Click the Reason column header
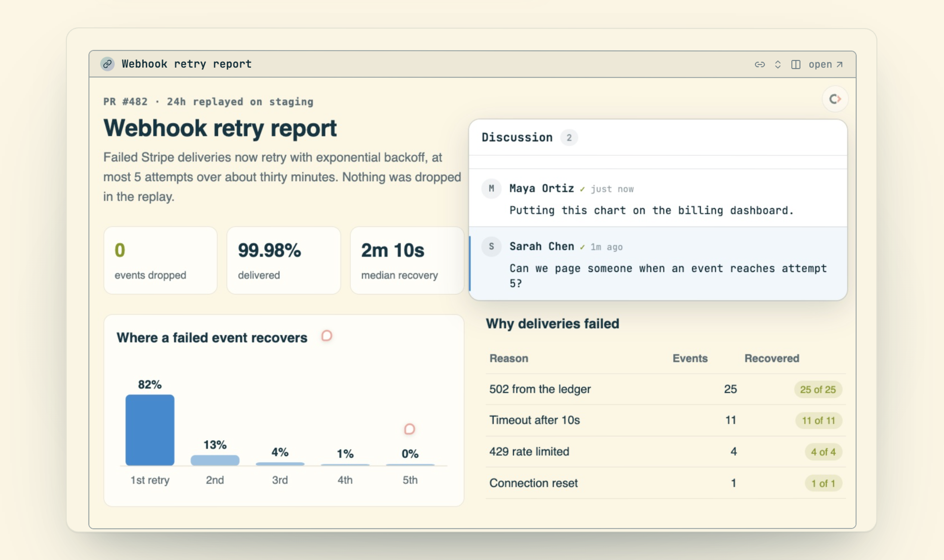 coord(509,359)
